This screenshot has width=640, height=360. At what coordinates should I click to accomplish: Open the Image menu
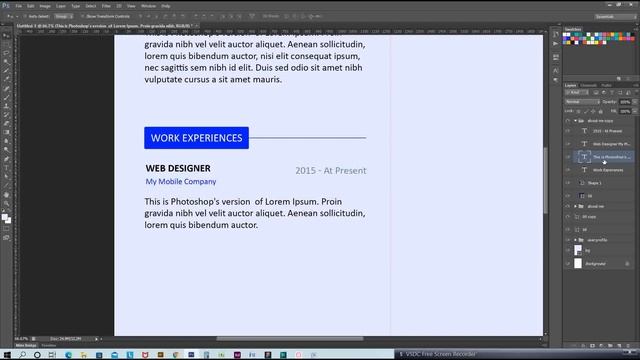click(45, 6)
